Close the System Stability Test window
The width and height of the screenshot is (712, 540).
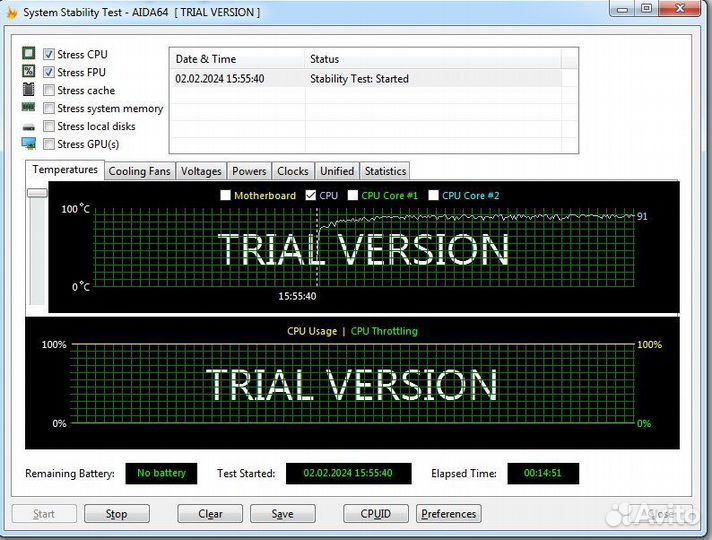point(680,9)
